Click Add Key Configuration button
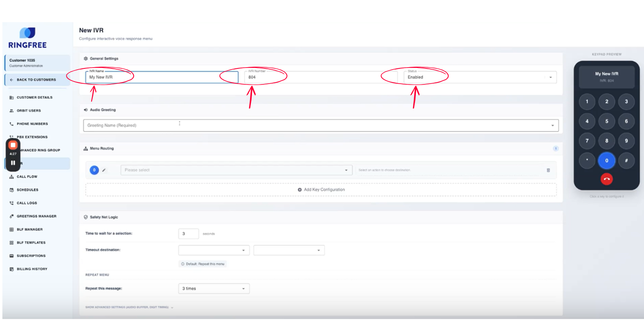Viewport: 644px width, 323px height. coord(321,190)
